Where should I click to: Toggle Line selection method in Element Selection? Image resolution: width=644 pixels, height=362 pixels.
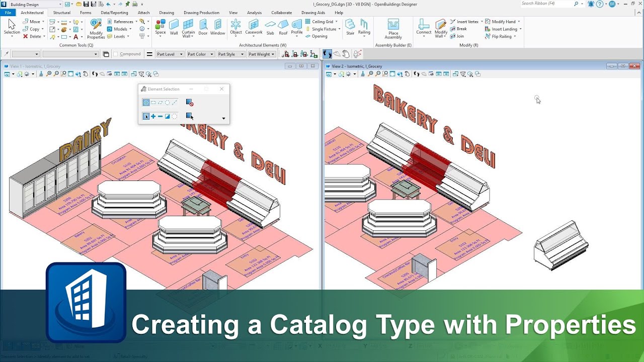pyautogui.click(x=175, y=103)
